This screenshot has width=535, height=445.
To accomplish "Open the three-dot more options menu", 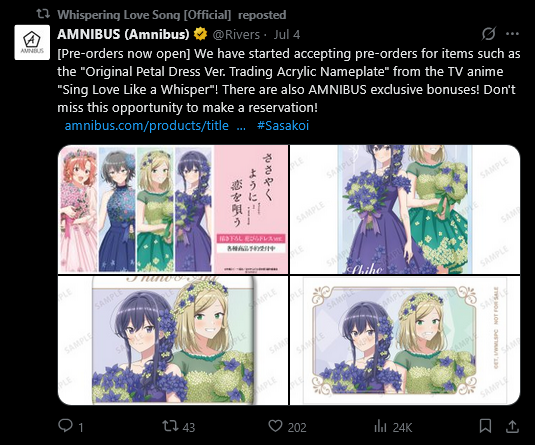I will coord(512,34).
